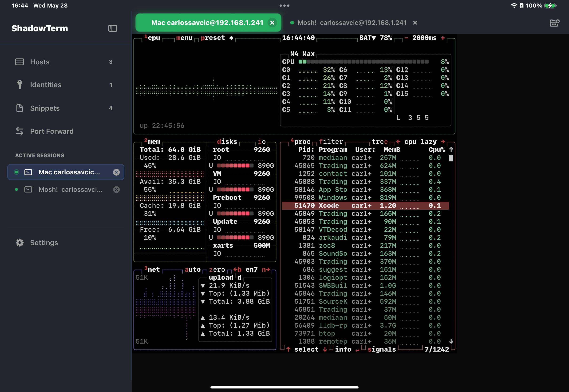The image size is (569, 392).
Task: Close the Mac carlossavcic session in sidebar
Action: 116,172
